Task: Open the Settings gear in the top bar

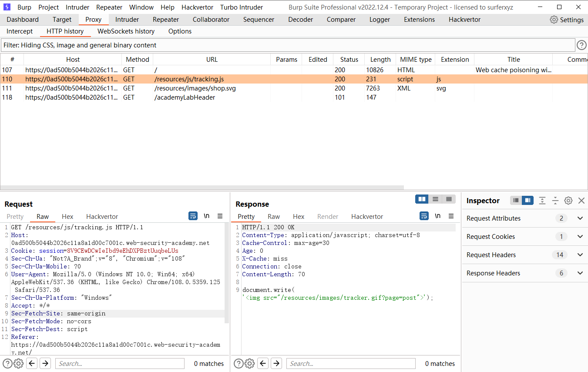Action: coord(567,20)
